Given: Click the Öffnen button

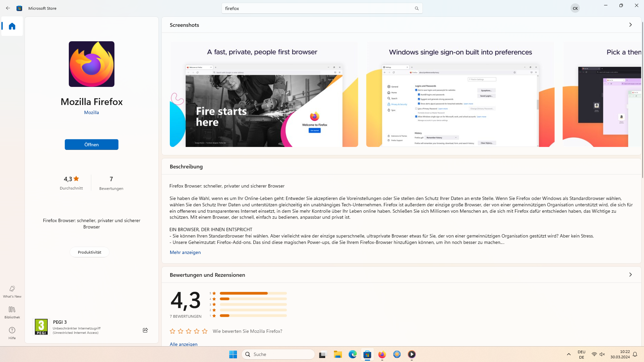Looking at the screenshot, I should 92,145.
